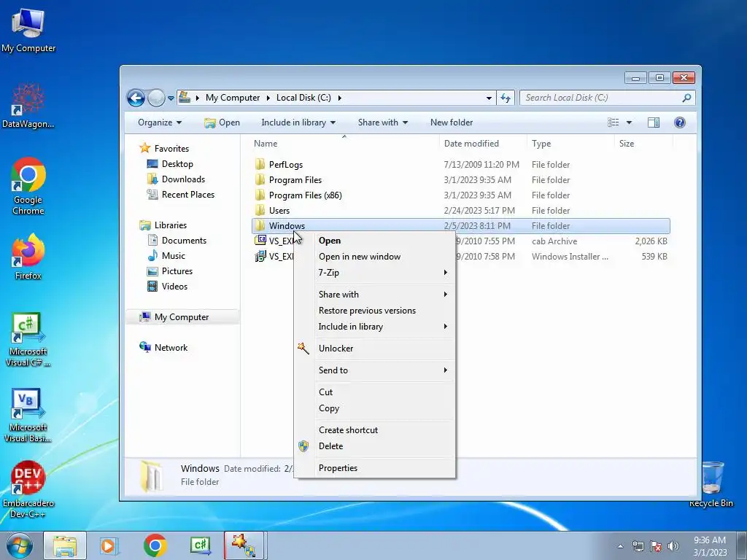Select the Recycle Bin desktop icon
Screen dimensions: 747x560
711,484
